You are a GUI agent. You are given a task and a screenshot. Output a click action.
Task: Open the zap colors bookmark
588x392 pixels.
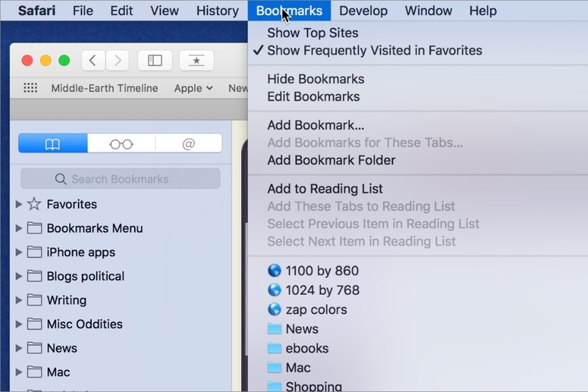pos(317,310)
